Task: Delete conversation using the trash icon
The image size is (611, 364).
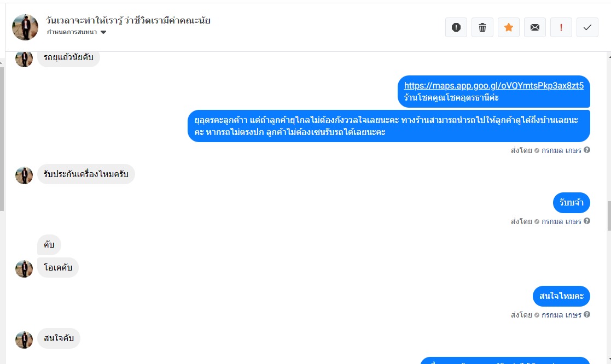Action: coord(482,27)
